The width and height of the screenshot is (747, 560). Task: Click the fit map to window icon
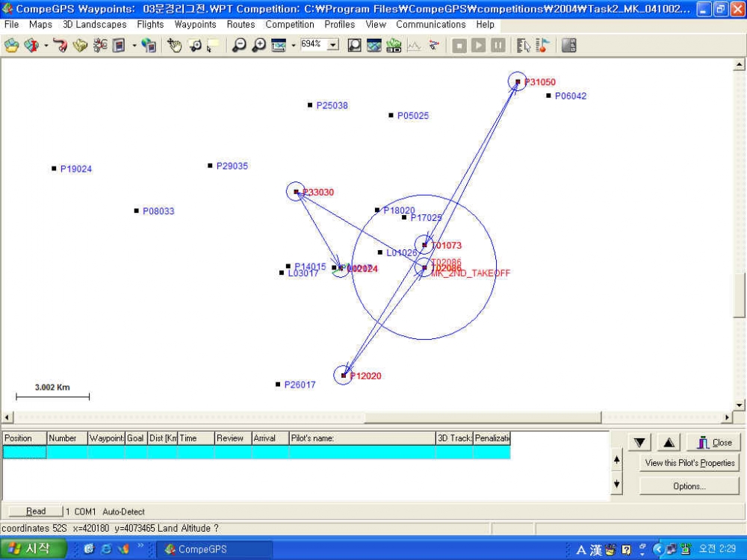[x=278, y=46]
